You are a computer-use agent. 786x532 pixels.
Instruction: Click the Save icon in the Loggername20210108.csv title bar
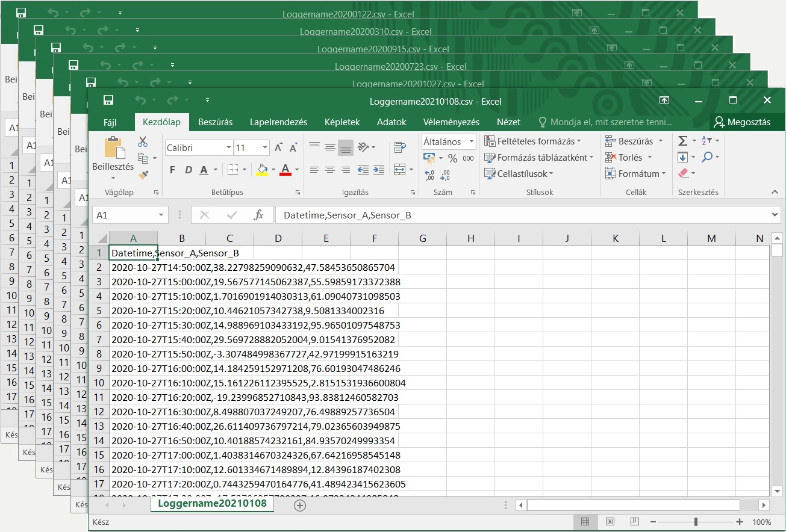(x=108, y=101)
